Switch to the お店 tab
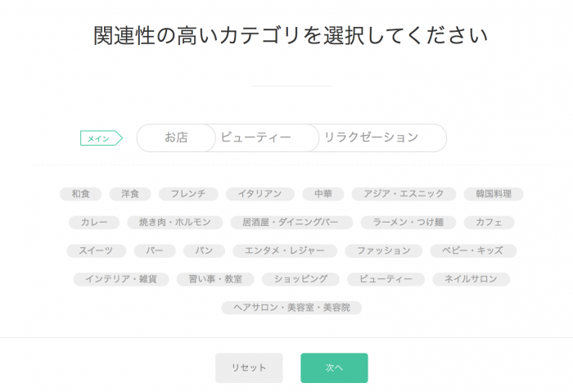The width and height of the screenshot is (573, 392). click(x=176, y=137)
